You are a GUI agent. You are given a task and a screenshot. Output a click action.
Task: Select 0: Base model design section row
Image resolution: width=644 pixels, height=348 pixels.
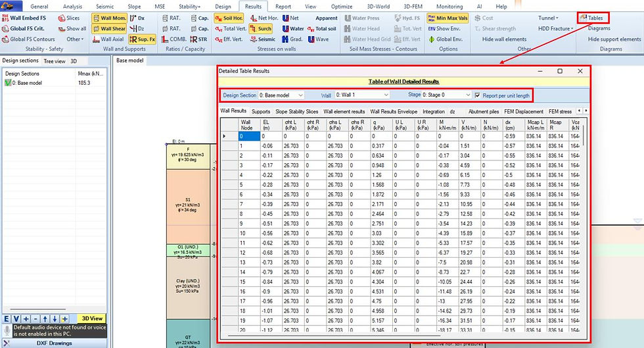click(x=54, y=83)
